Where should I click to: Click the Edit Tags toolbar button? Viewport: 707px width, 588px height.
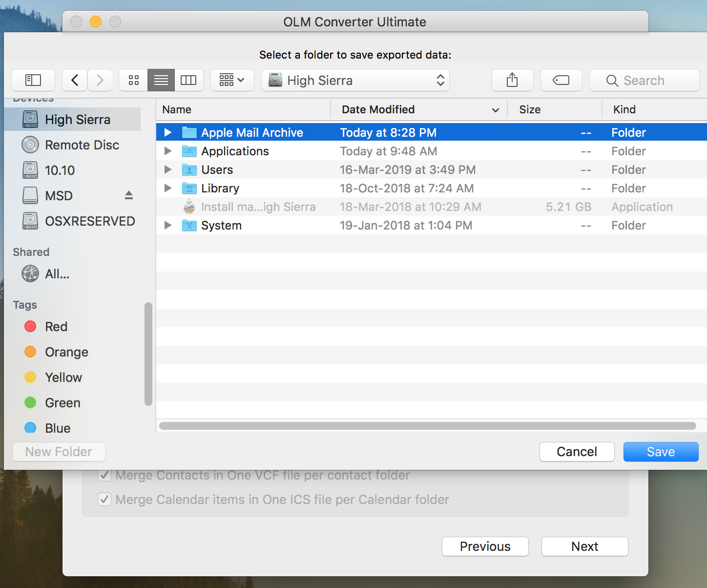(x=561, y=80)
